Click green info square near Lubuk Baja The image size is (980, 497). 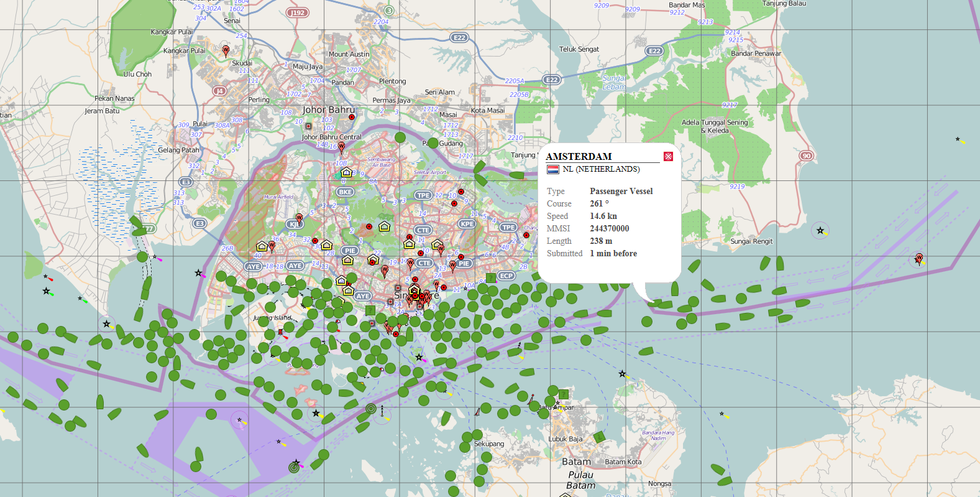(599, 437)
